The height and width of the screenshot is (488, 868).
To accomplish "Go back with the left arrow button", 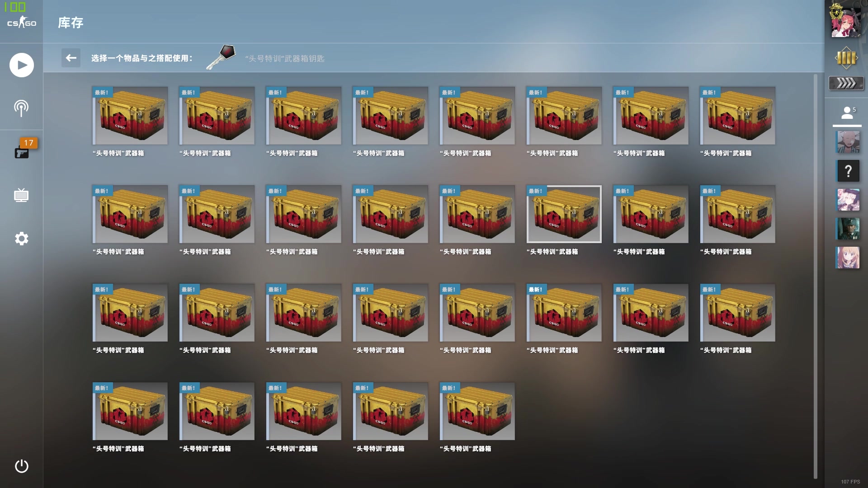I will click(71, 58).
